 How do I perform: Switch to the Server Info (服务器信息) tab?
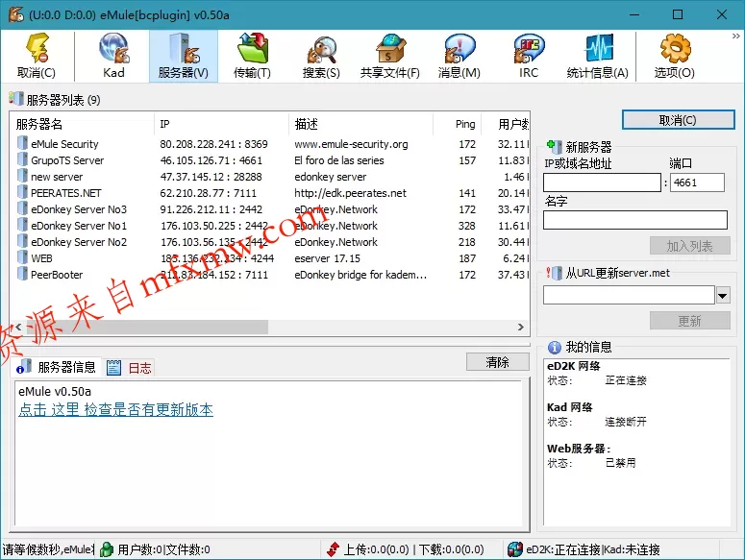[x=56, y=367]
